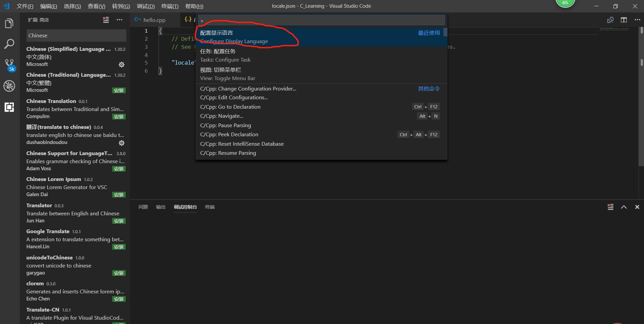Open the 选择(S) menu

(72, 6)
